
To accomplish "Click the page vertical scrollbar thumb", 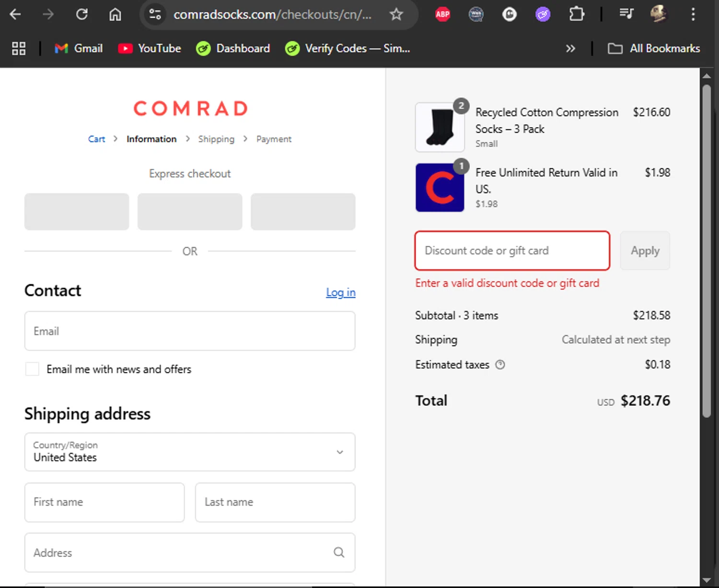I will 707,251.
